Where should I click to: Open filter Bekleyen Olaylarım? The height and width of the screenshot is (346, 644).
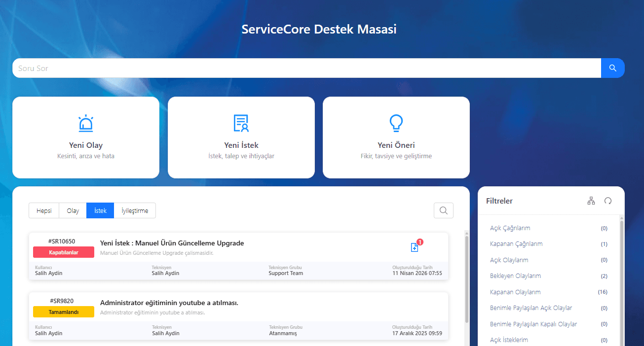(x=516, y=276)
